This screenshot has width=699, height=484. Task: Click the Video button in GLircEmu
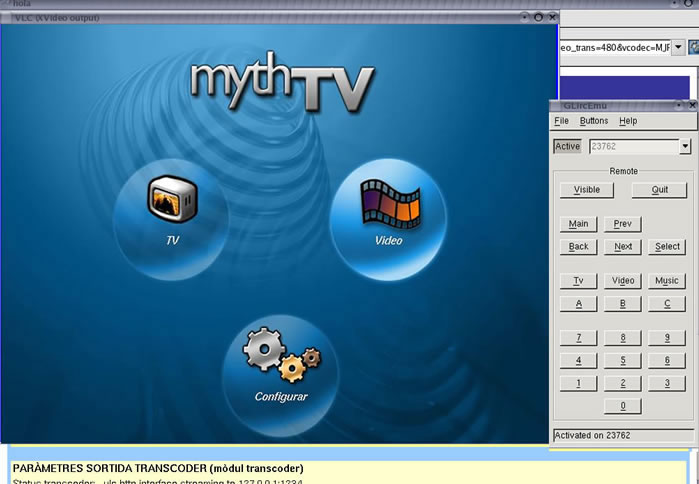(622, 281)
